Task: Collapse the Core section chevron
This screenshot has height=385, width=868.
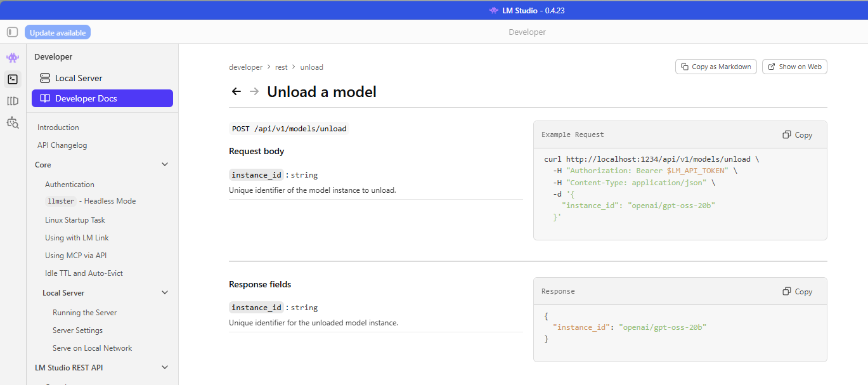Action: click(165, 165)
